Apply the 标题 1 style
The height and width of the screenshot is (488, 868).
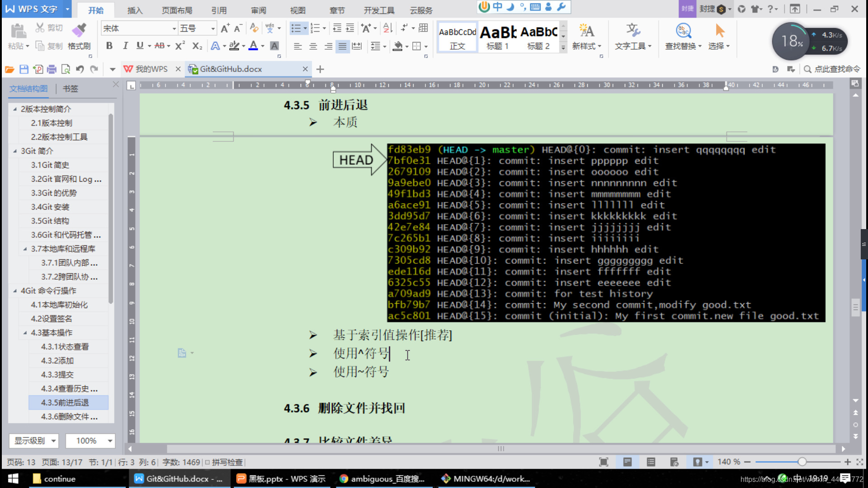pos(498,37)
